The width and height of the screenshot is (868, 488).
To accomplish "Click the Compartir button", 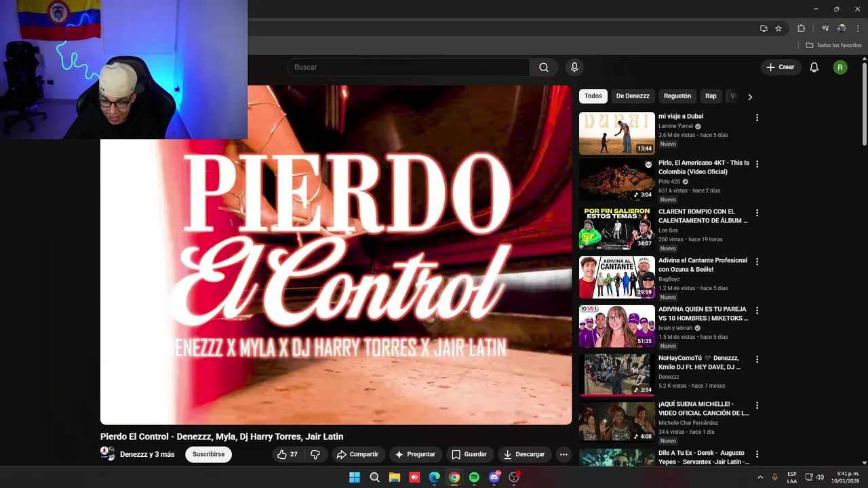I will point(358,454).
